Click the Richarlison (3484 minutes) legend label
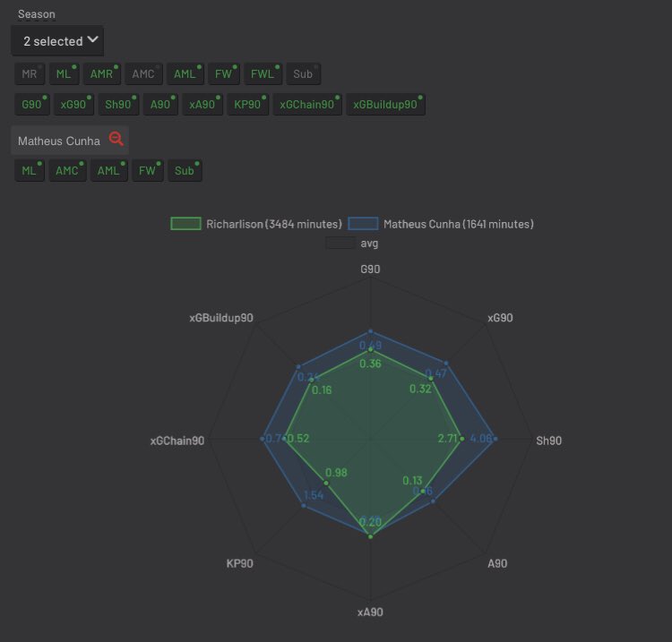This screenshot has width=672, height=642. point(274,224)
